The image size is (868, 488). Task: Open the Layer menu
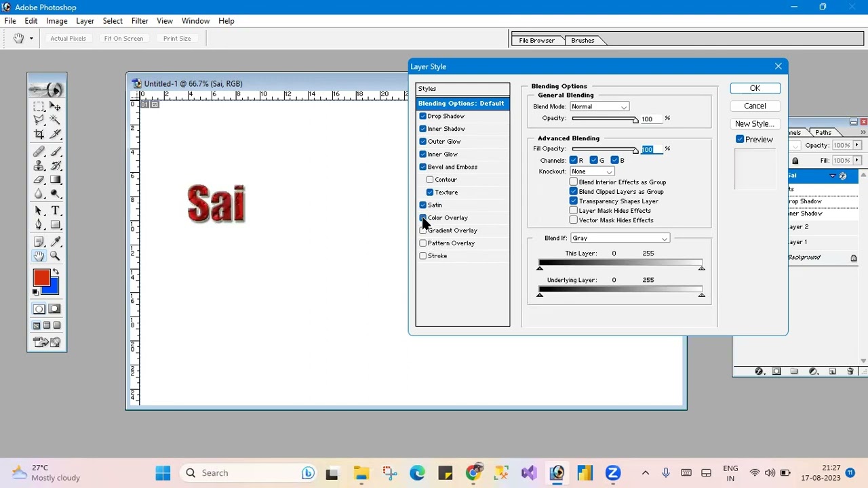coord(85,21)
